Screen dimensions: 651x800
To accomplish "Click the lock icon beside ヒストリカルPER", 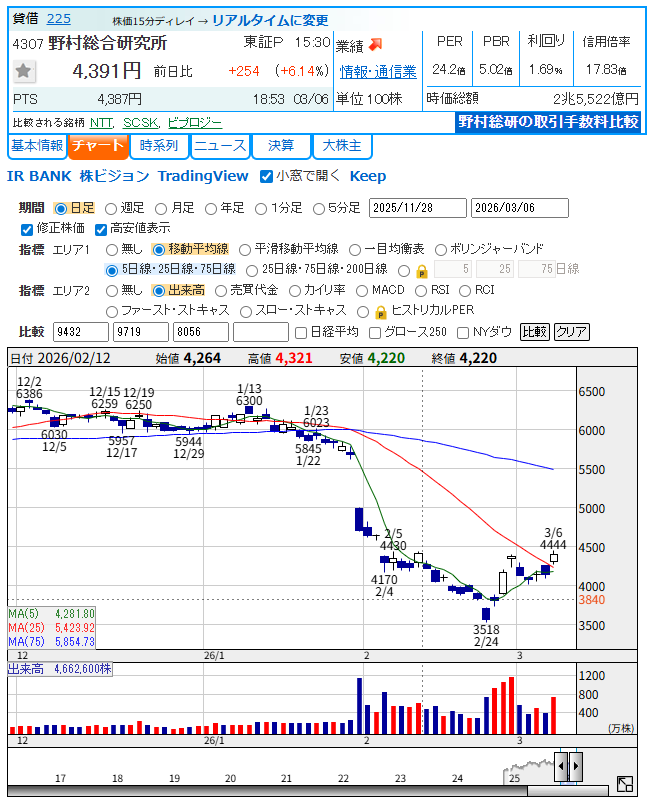I will click(x=380, y=311).
